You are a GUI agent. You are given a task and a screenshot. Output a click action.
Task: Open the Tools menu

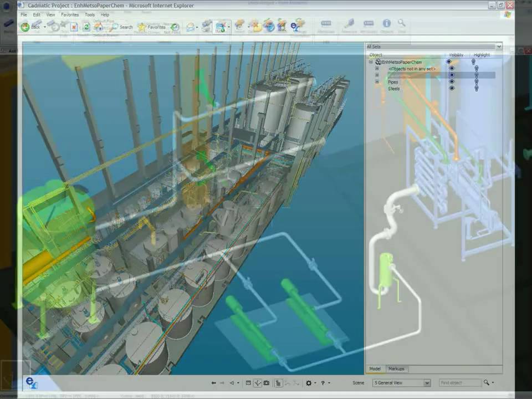90,14
